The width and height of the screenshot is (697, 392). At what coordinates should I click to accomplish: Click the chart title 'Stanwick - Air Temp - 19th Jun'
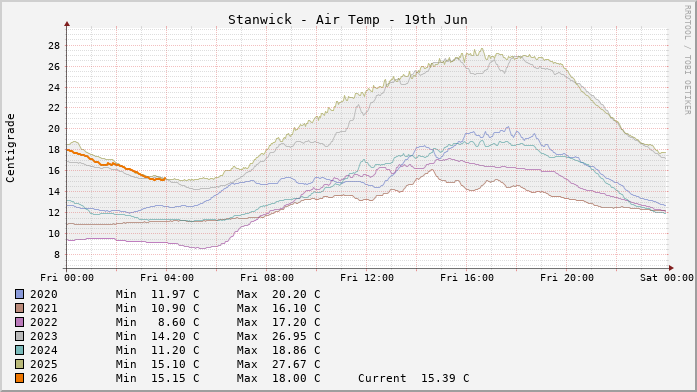[348, 20]
